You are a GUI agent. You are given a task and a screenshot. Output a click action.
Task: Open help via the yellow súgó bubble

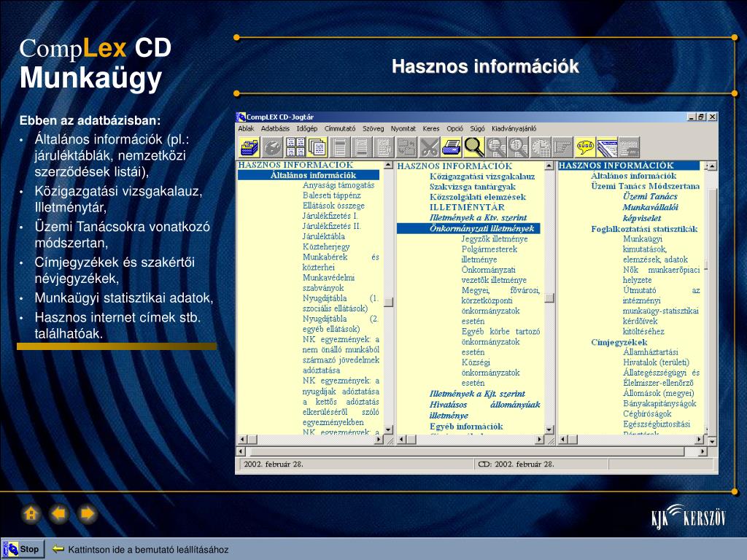585,147
